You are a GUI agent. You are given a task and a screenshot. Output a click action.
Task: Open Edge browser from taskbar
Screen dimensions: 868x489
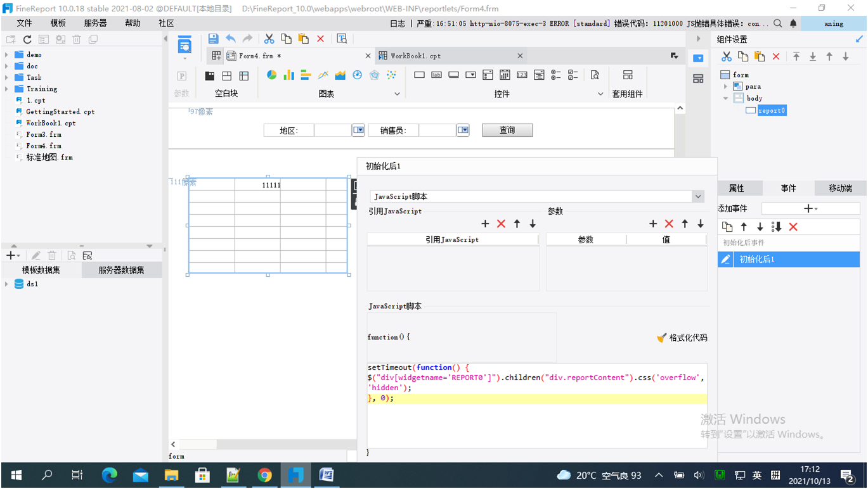point(110,475)
